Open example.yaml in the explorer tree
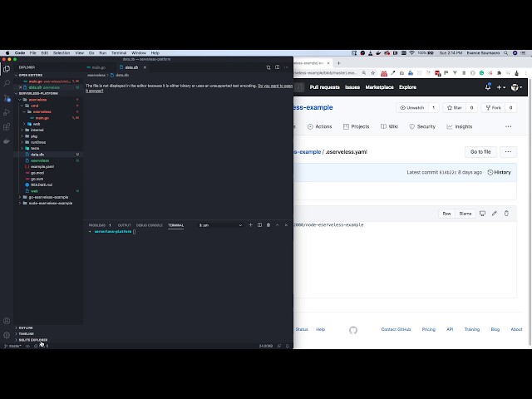The width and height of the screenshot is (532, 399). (x=42, y=166)
